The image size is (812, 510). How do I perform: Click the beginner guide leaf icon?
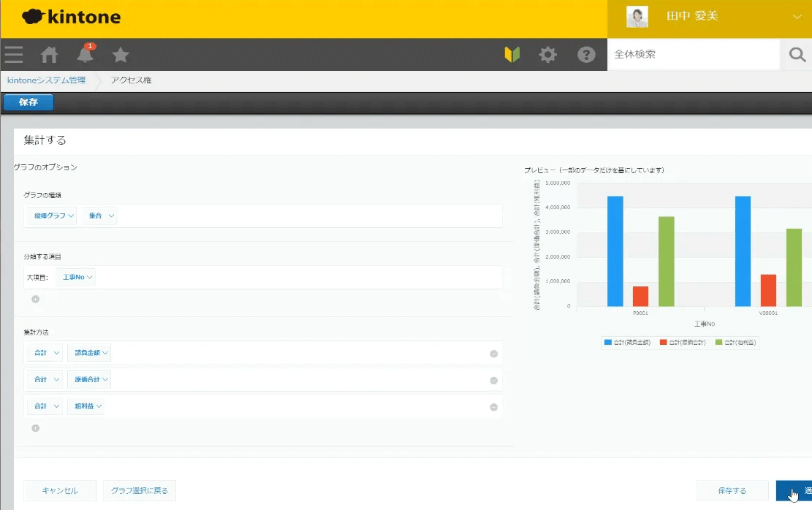(x=512, y=55)
